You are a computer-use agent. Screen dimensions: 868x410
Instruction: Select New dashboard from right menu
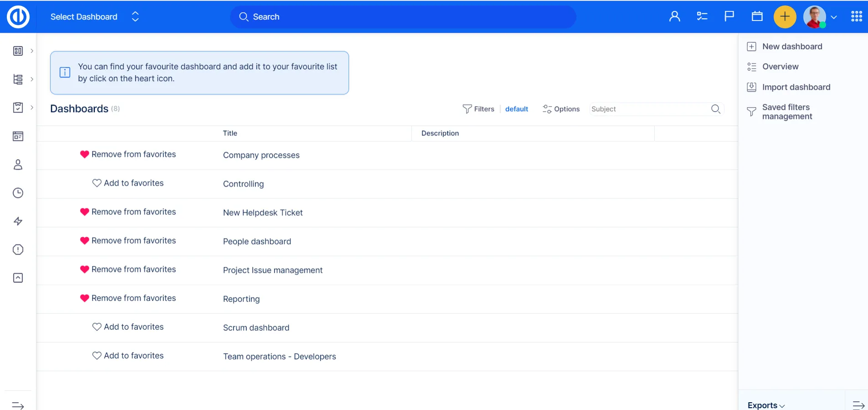(792, 47)
